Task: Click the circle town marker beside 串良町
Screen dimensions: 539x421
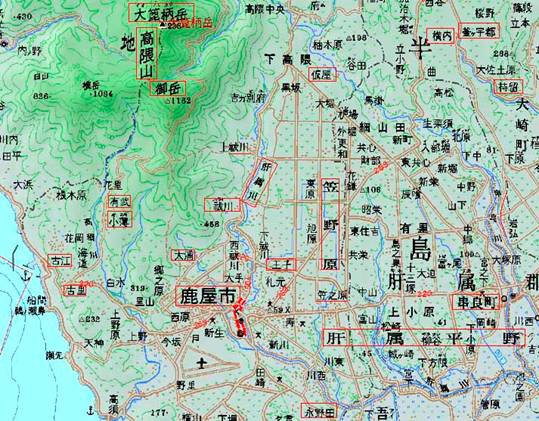Action: (504, 299)
